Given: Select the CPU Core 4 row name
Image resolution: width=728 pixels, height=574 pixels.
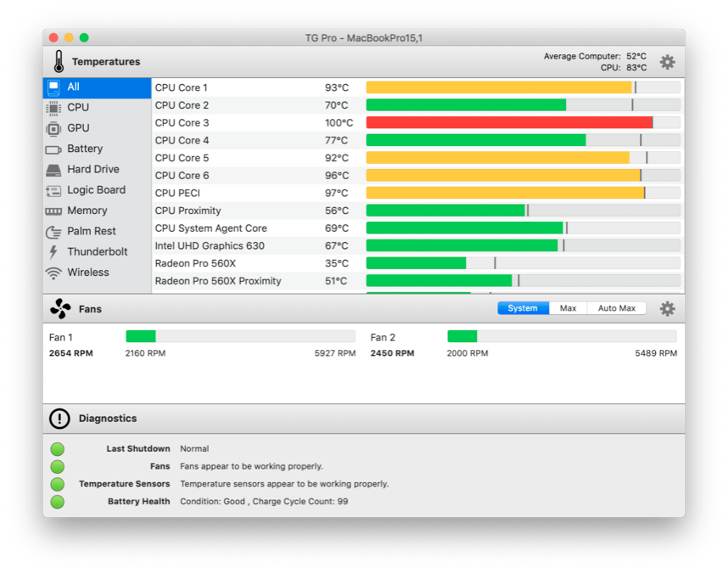Looking at the screenshot, I should point(182,140).
